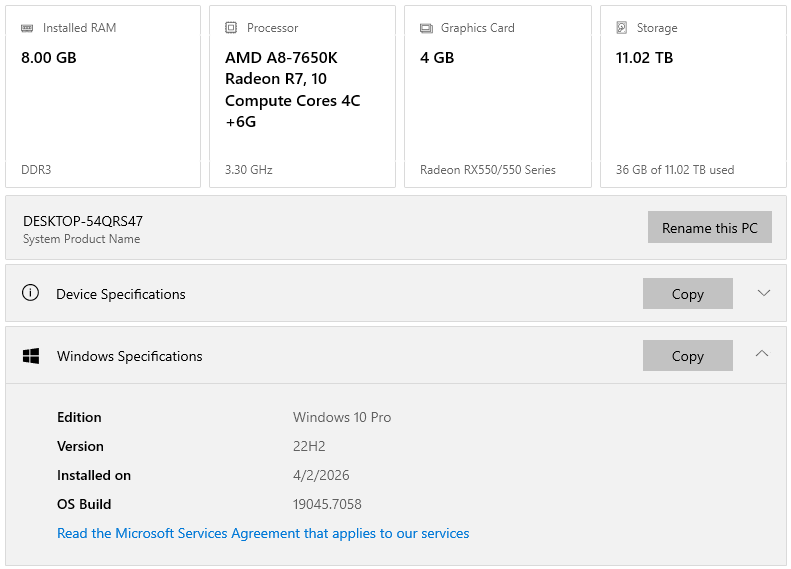791x569 pixels.
Task: Click the Storage card title
Action: pyautogui.click(x=657, y=28)
